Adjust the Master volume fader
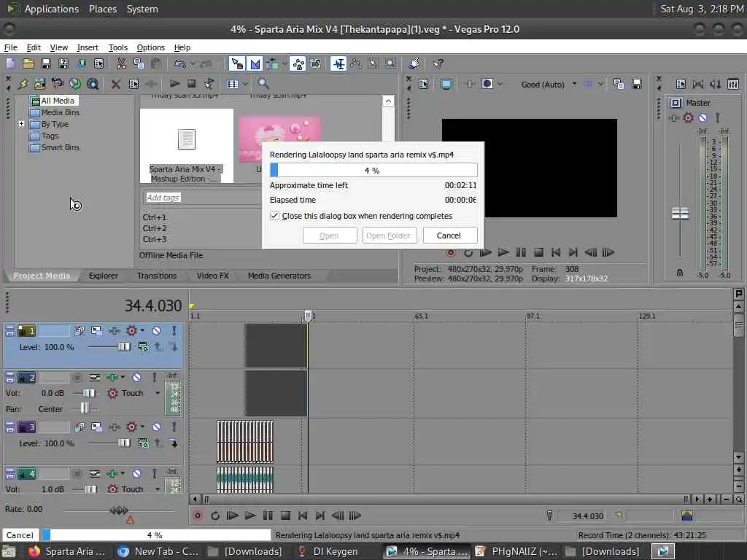 tap(680, 213)
